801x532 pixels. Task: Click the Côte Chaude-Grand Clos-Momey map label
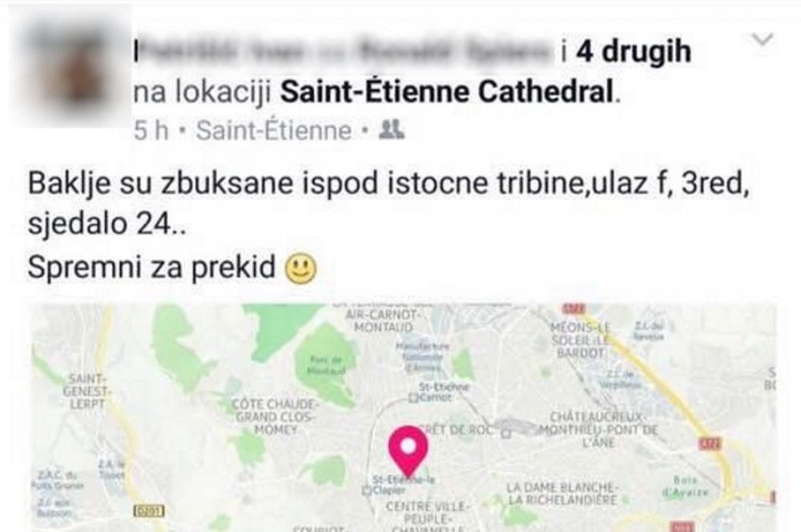[275, 417]
